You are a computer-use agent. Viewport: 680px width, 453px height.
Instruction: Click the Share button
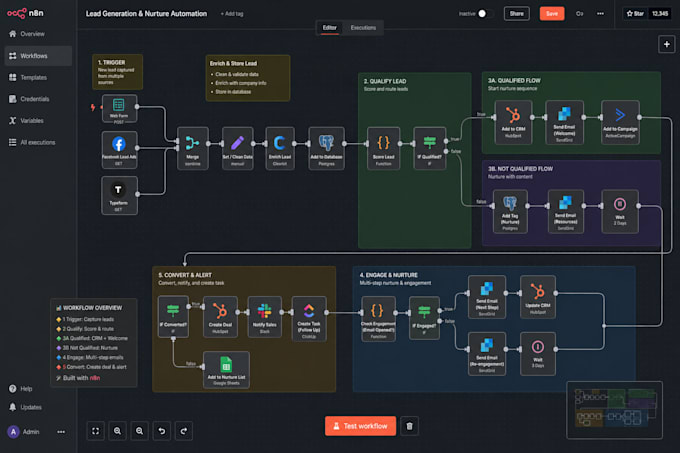click(x=517, y=13)
